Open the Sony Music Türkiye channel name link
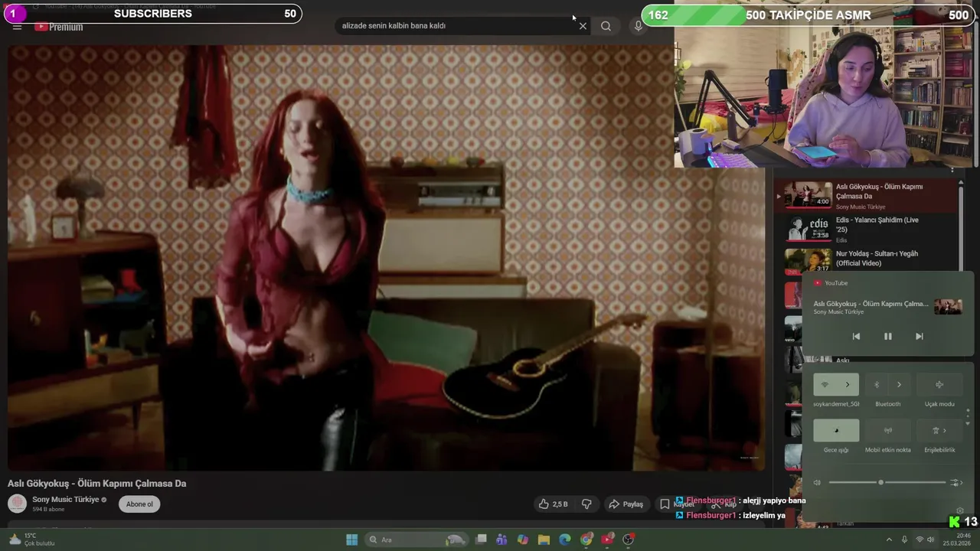This screenshot has width=980, height=551. click(x=66, y=499)
